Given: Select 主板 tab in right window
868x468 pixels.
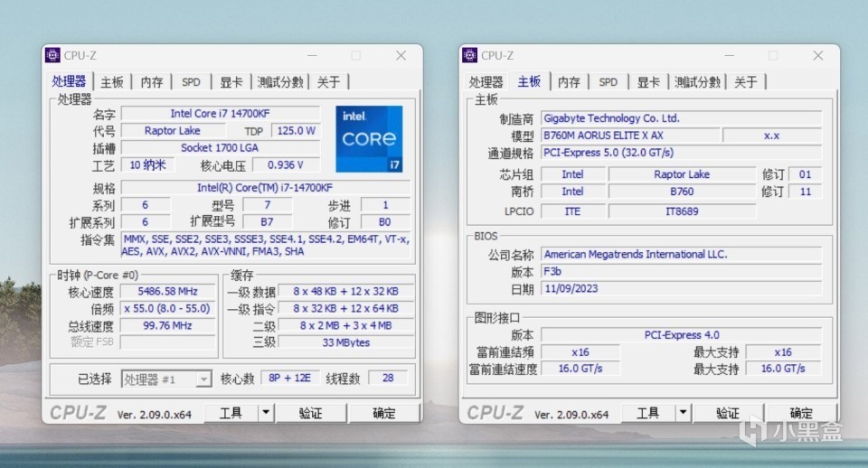Looking at the screenshot, I should (529, 81).
